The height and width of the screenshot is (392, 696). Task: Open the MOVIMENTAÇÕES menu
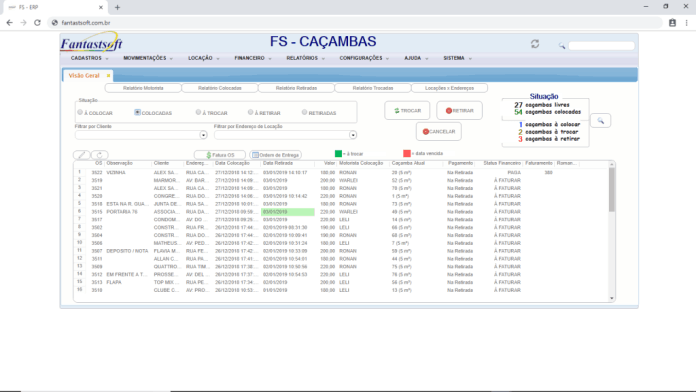pyautogui.click(x=148, y=58)
